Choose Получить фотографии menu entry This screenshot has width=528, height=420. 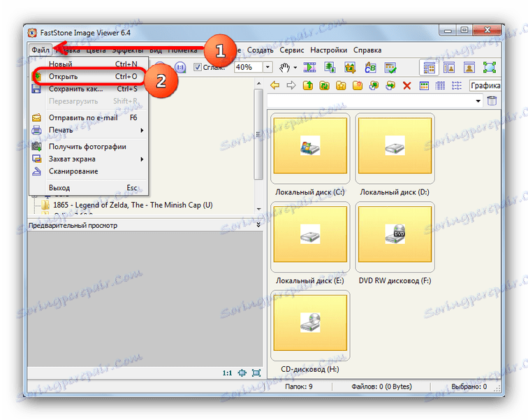[x=89, y=147]
